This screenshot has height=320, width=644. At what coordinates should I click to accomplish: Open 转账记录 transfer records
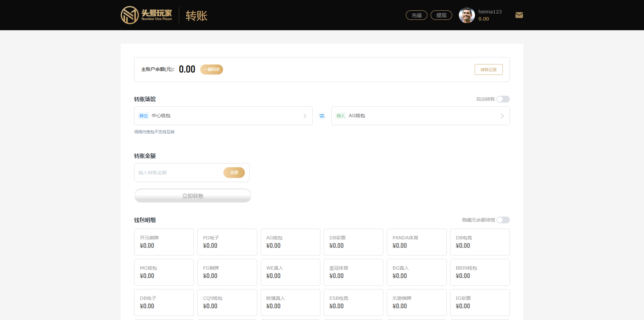click(488, 70)
